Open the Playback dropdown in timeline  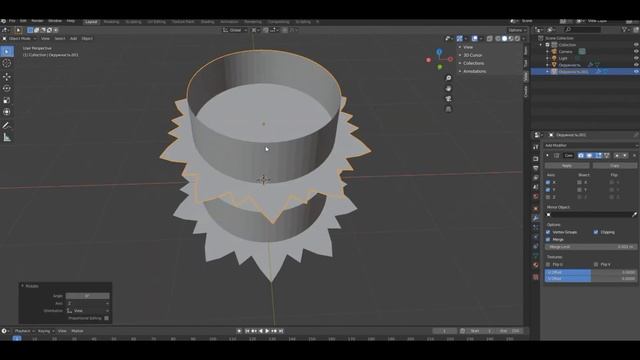[24, 331]
